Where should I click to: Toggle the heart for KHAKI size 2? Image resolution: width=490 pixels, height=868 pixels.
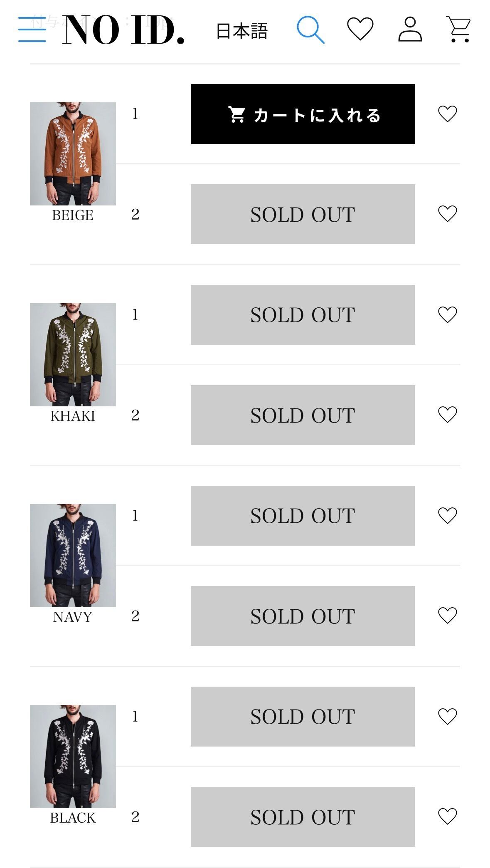448,415
